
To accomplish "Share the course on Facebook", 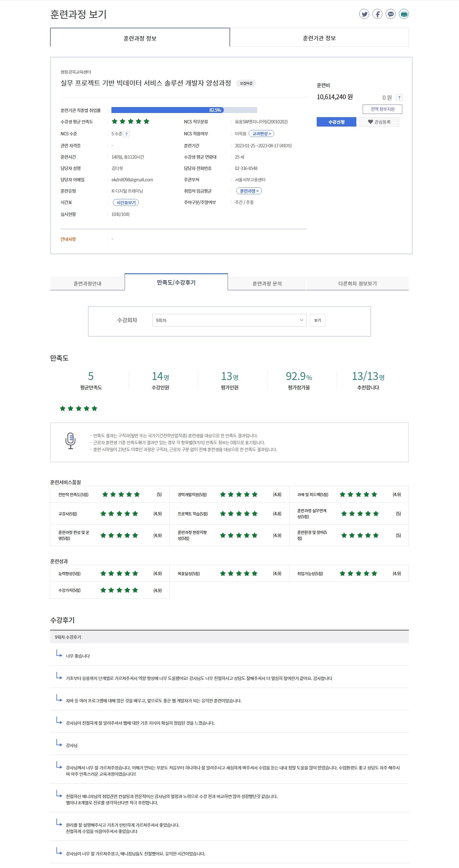I will click(377, 14).
